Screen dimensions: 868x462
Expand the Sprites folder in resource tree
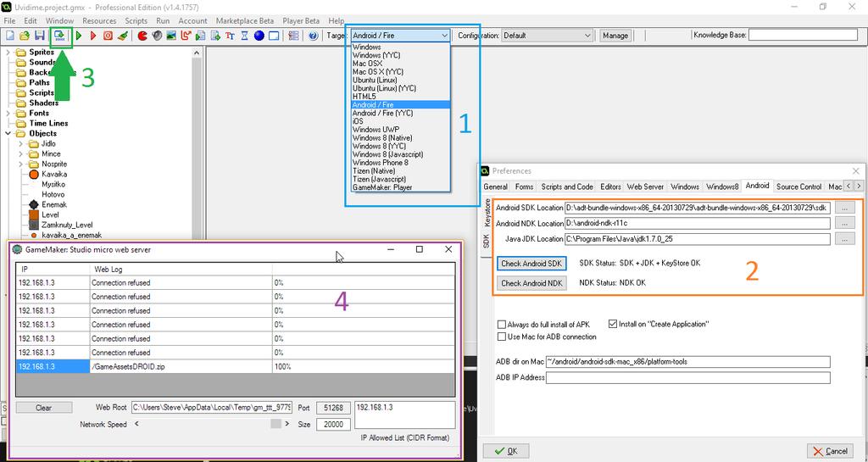point(8,52)
